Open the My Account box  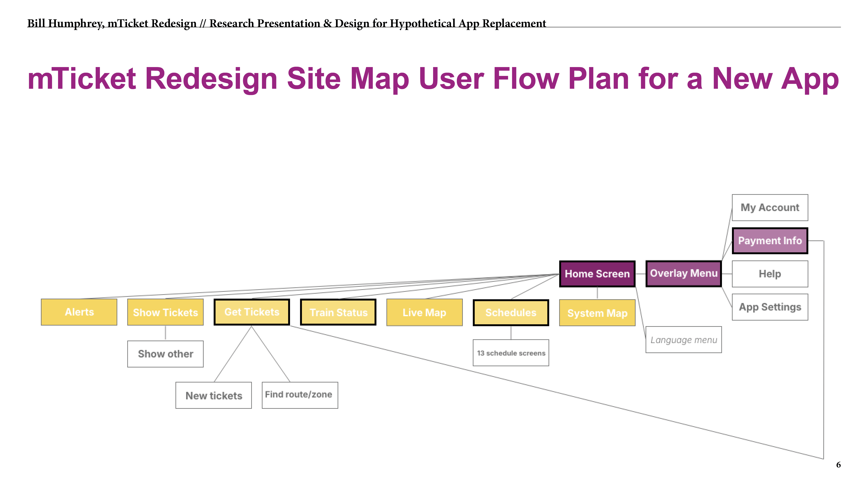point(770,207)
